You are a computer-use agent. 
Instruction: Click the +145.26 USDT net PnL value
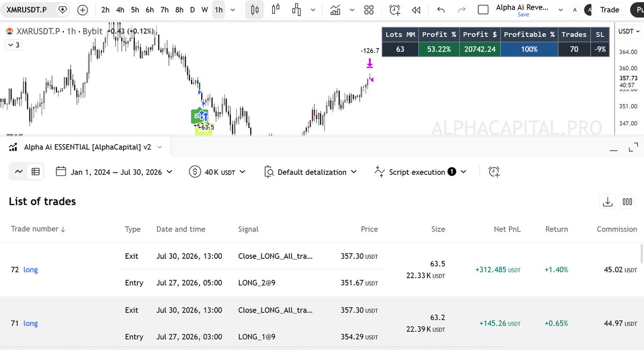click(x=500, y=323)
